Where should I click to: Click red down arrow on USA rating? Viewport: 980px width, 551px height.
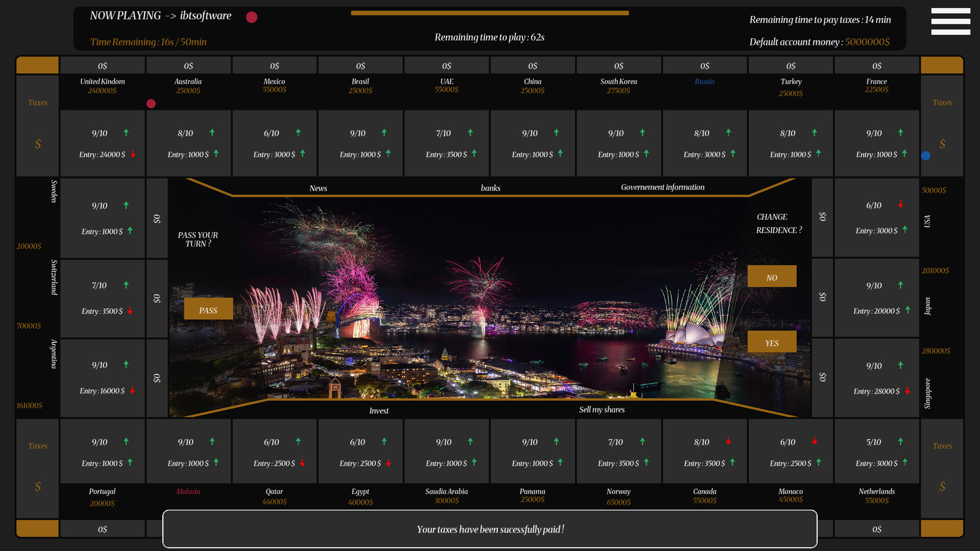901,205
